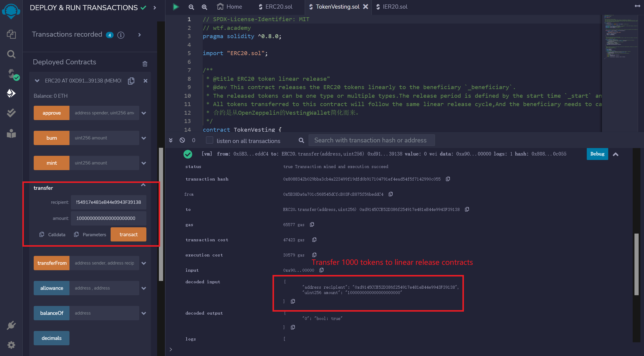Collapse transaction log details
This screenshot has height=356, width=644.
[x=615, y=154]
